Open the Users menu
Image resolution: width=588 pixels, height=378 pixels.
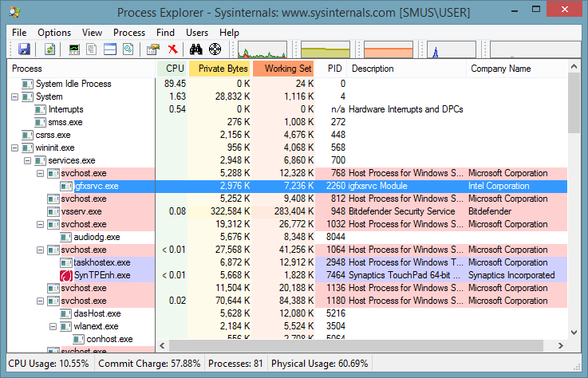pyautogui.click(x=197, y=33)
